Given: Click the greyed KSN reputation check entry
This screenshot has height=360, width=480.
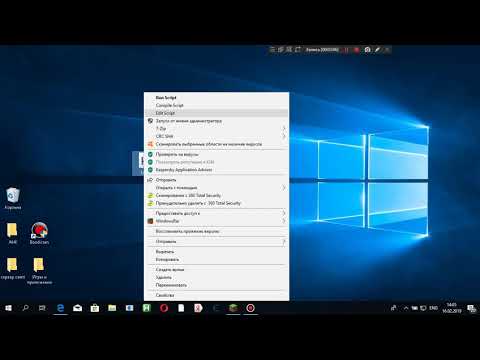Looking at the screenshot, I should pos(185,162).
